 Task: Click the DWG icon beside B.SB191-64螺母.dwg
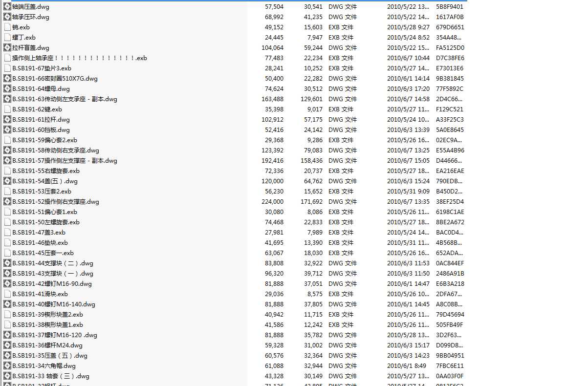(x=7, y=89)
